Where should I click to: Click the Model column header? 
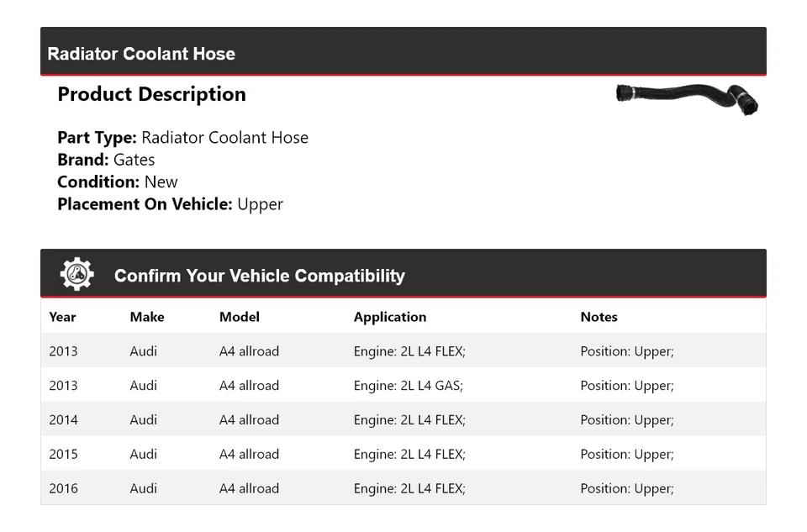pos(240,317)
